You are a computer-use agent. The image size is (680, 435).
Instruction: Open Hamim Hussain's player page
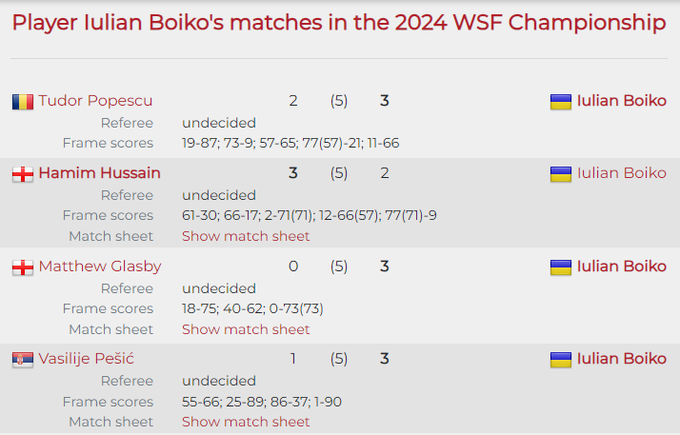(x=99, y=174)
